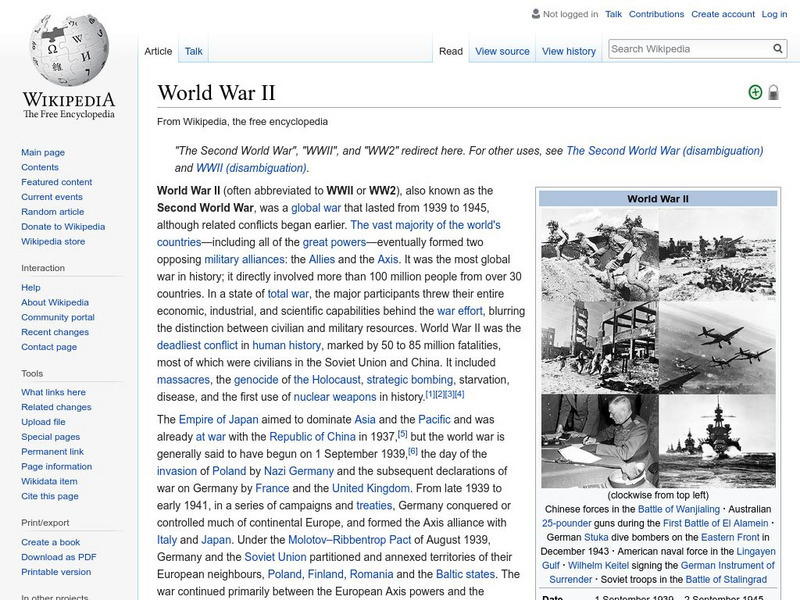
Task: Click Create account link
Action: coord(723,14)
